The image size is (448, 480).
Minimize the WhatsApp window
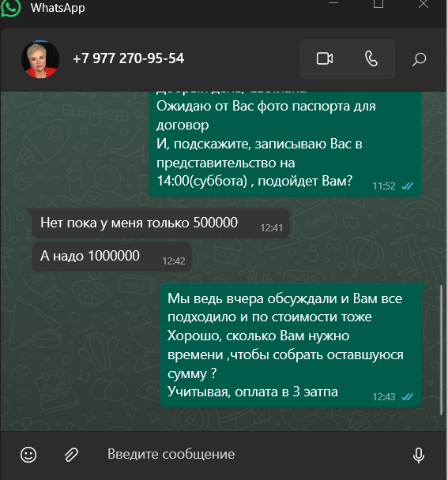[333, 4]
